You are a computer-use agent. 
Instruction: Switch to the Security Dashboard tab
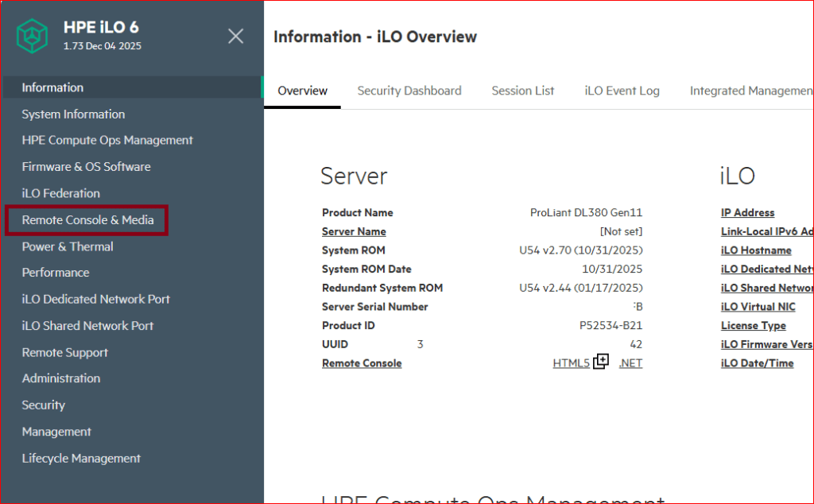tap(409, 91)
